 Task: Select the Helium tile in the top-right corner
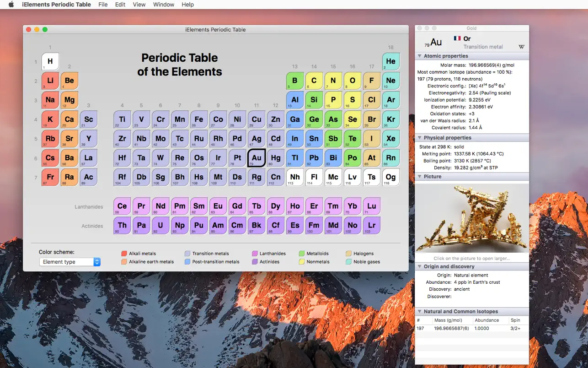point(391,61)
